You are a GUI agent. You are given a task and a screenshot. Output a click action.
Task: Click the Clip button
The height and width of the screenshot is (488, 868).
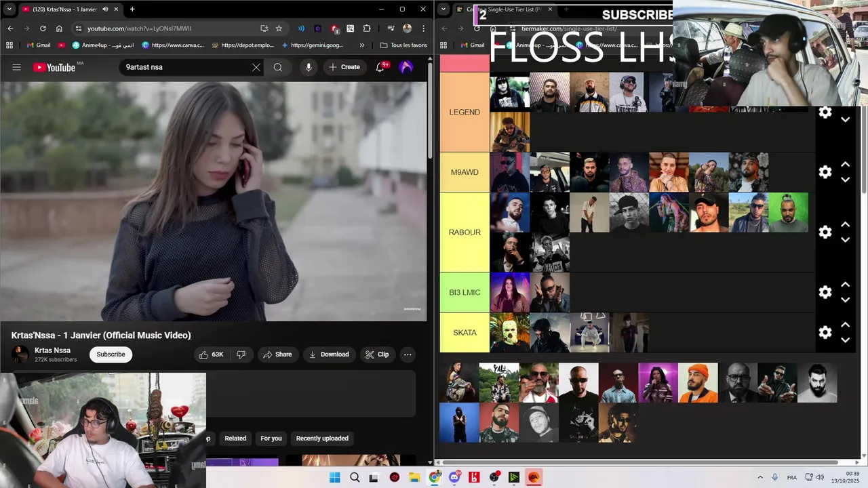[377, 354]
